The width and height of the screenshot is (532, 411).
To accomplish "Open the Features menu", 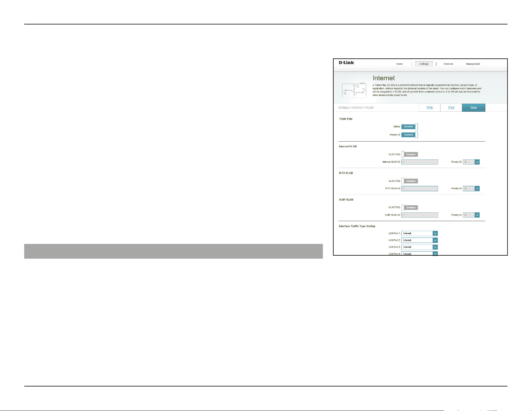I will click(448, 64).
